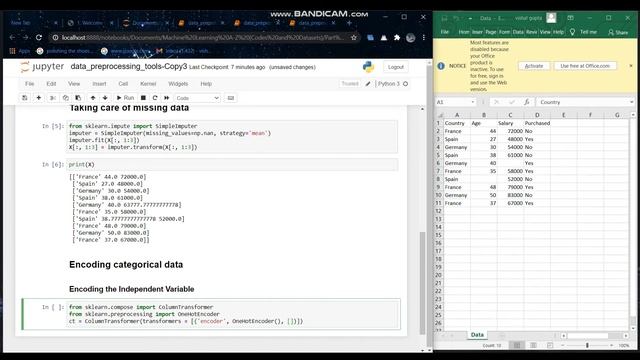Click Activate in the Excel notice
Screen dimensions: 640x360
[534, 66]
